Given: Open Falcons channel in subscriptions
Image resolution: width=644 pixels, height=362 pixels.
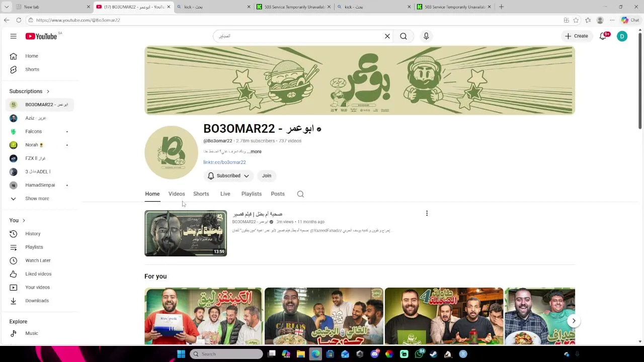Looking at the screenshot, I should coord(40,131).
